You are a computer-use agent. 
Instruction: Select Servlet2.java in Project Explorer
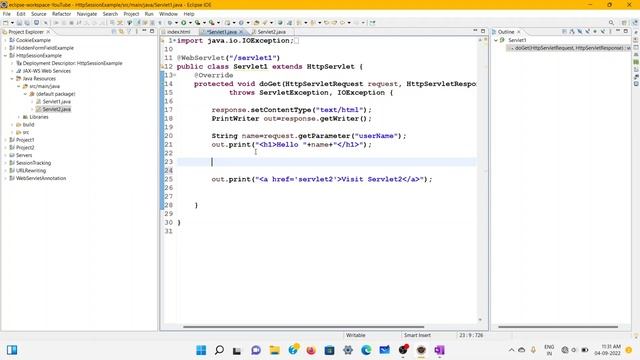click(56, 109)
